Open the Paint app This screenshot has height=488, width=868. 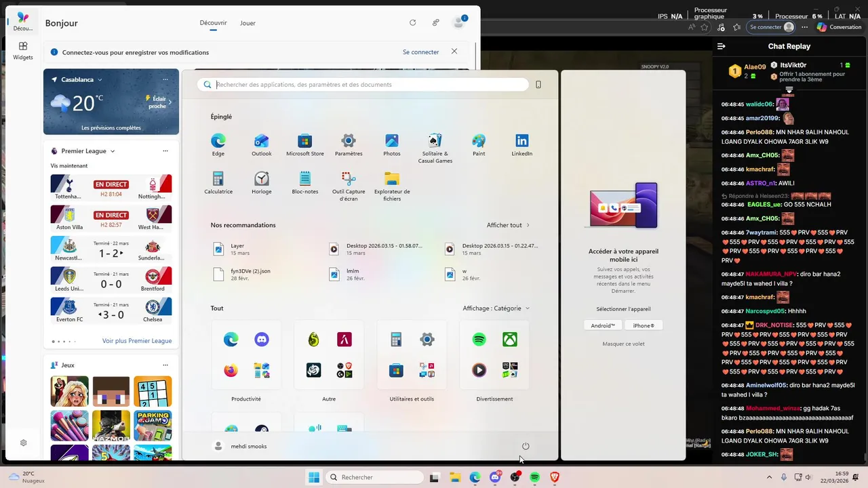point(479,145)
